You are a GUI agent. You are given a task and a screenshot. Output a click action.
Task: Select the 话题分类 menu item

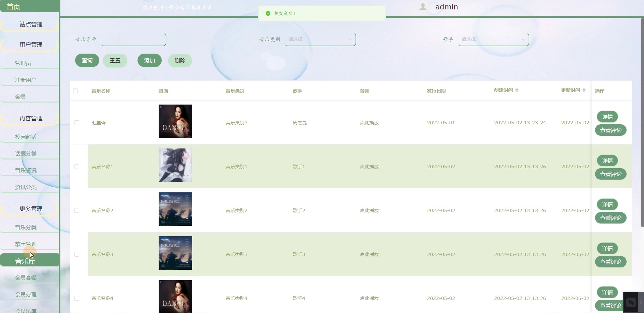point(30,153)
